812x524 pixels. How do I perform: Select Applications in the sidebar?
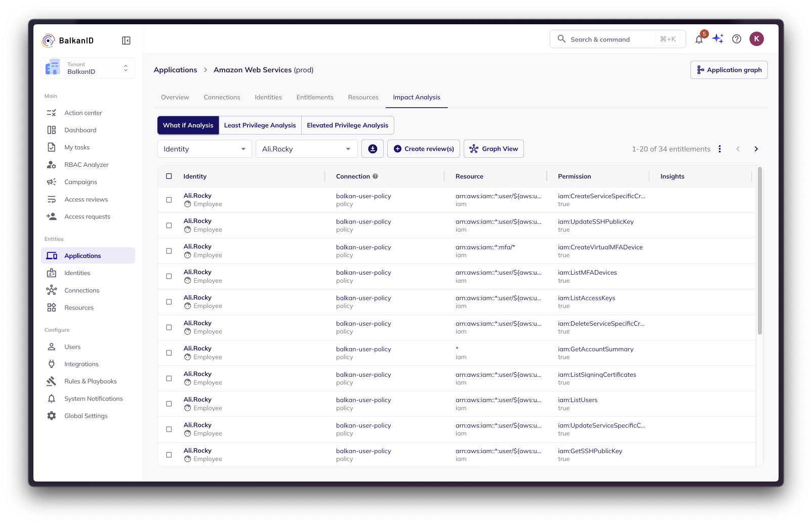click(x=88, y=256)
